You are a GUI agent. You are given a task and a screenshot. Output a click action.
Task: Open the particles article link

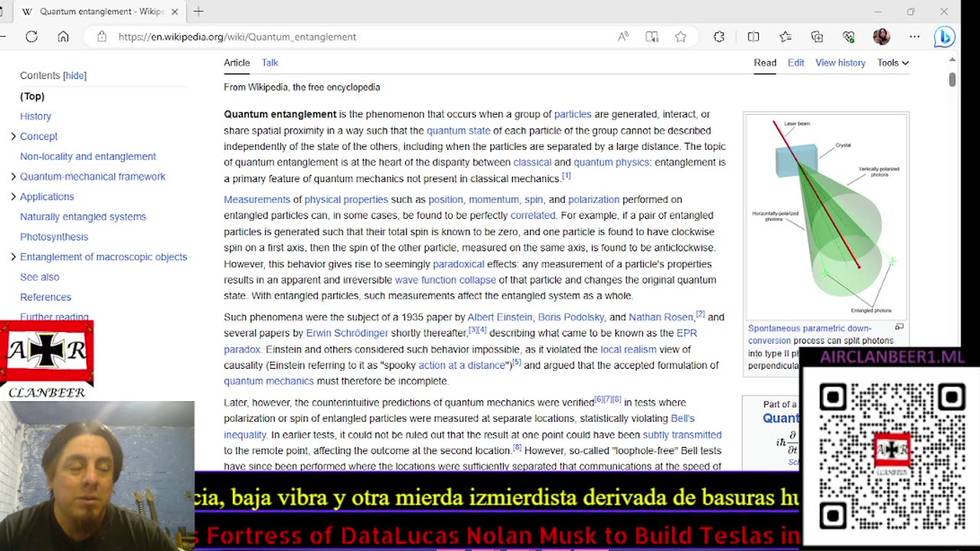point(573,114)
